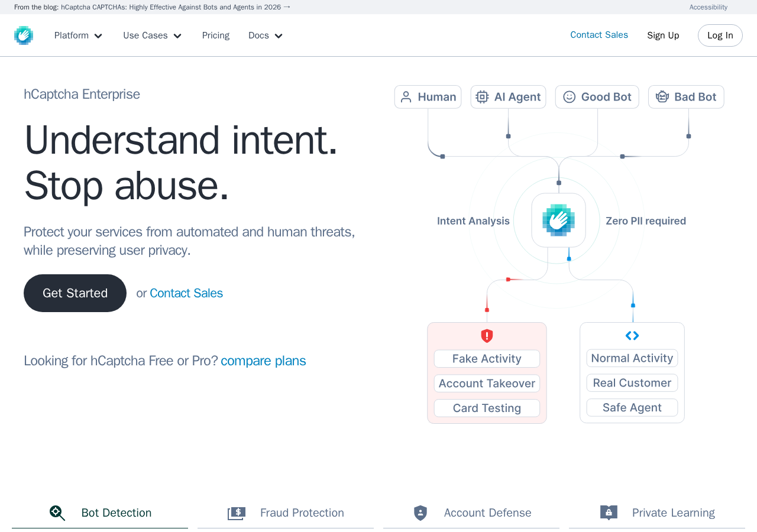Click the Log In button

coord(720,35)
